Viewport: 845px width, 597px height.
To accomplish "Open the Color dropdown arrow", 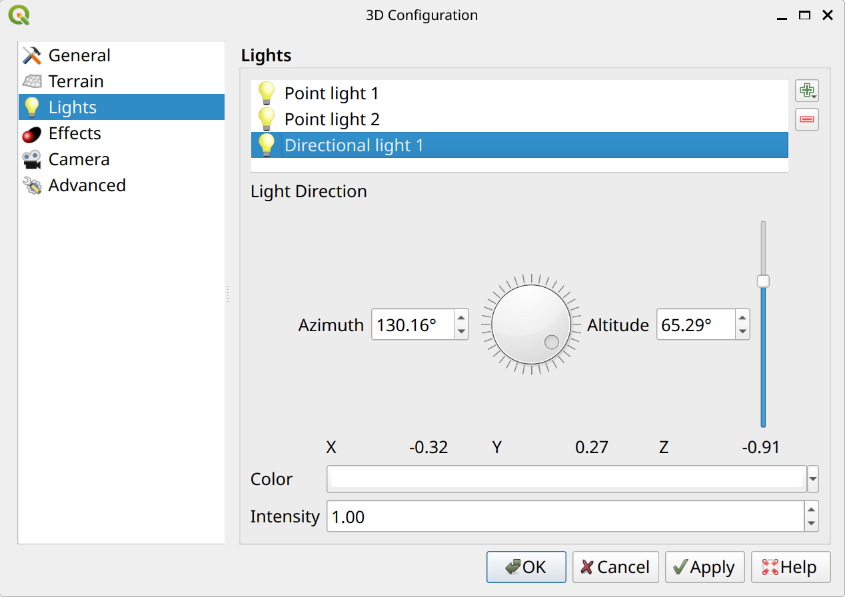I will [x=813, y=479].
